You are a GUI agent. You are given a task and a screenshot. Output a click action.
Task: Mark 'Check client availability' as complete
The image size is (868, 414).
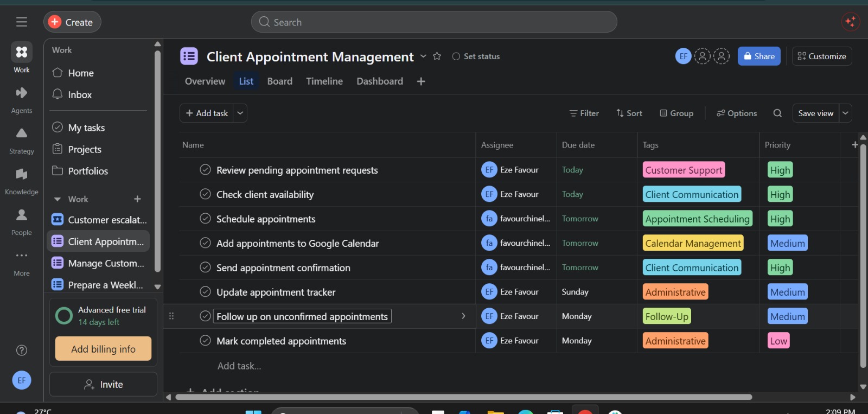click(x=205, y=194)
